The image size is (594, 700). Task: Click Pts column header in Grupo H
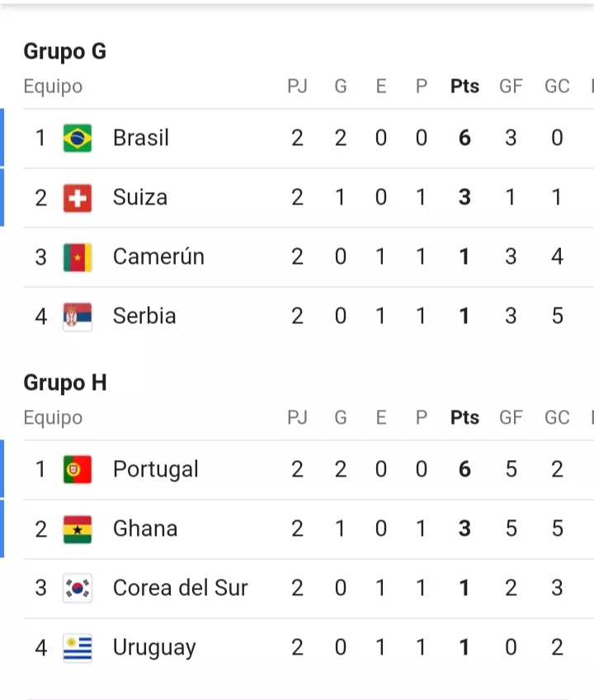point(464,418)
